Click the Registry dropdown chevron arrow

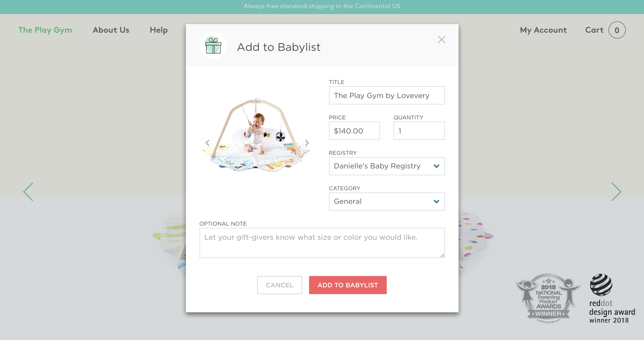point(437,166)
